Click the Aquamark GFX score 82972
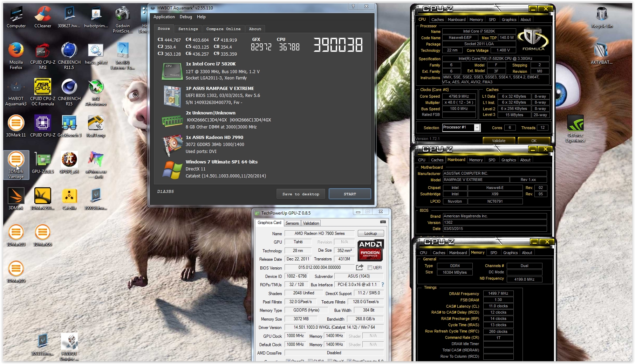The image size is (635, 364). coord(261,47)
